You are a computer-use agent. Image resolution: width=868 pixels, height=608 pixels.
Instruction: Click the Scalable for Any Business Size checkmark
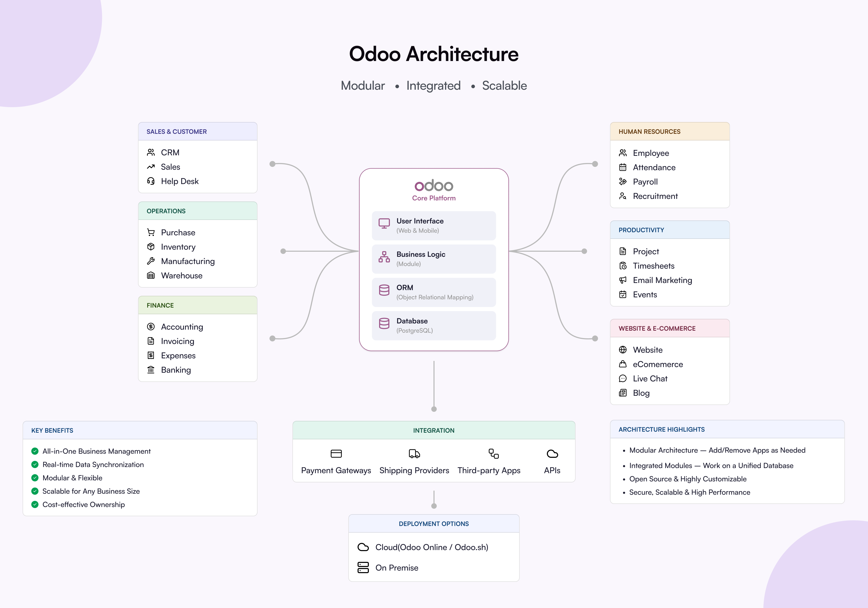tap(35, 491)
